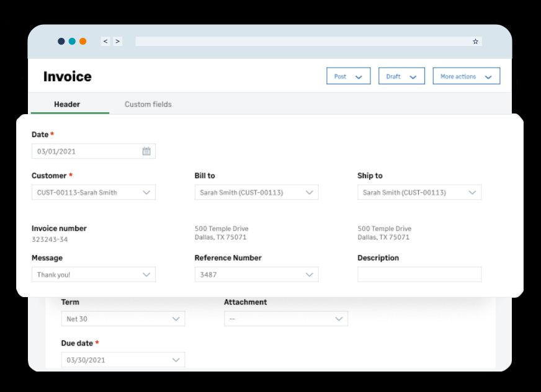Open the Message dropdown showing Thank you!
Screen dimensions: 541x392
pos(148,274)
